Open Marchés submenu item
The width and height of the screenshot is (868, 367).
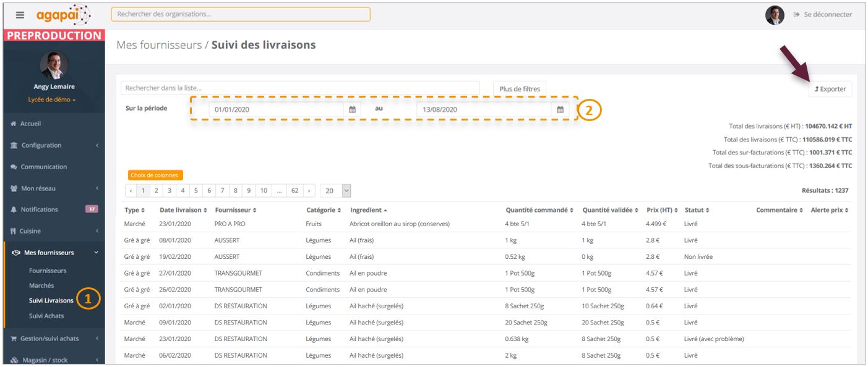coord(41,285)
